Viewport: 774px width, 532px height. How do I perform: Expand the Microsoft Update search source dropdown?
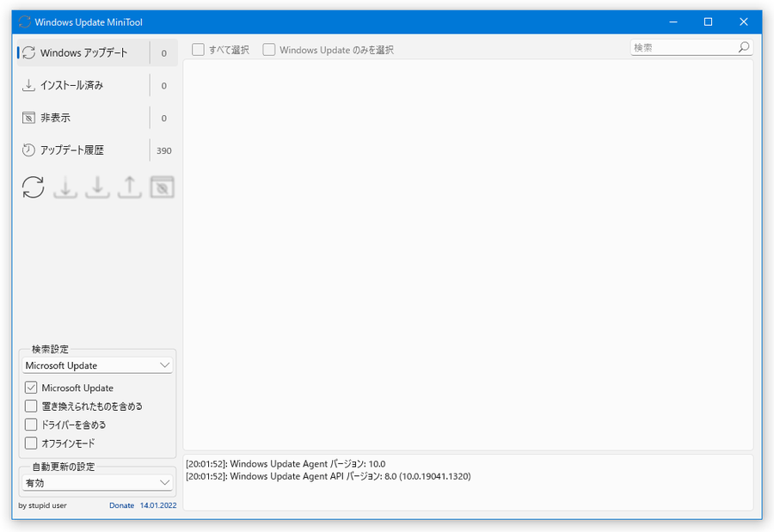click(x=97, y=365)
